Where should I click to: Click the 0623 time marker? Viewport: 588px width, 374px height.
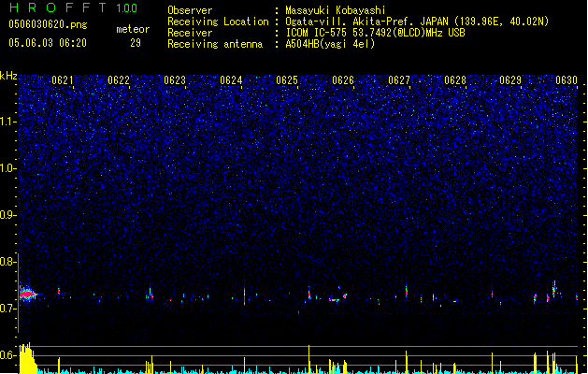(x=175, y=80)
